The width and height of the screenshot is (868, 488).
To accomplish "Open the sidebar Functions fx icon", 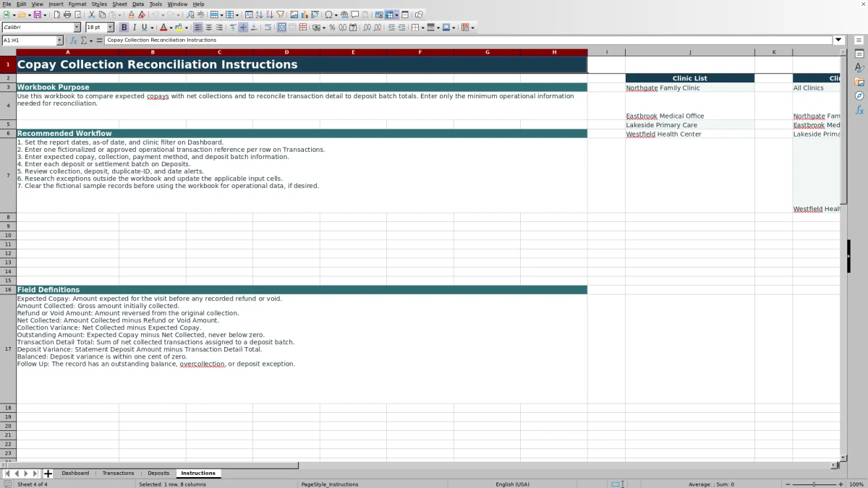I will coord(859,110).
